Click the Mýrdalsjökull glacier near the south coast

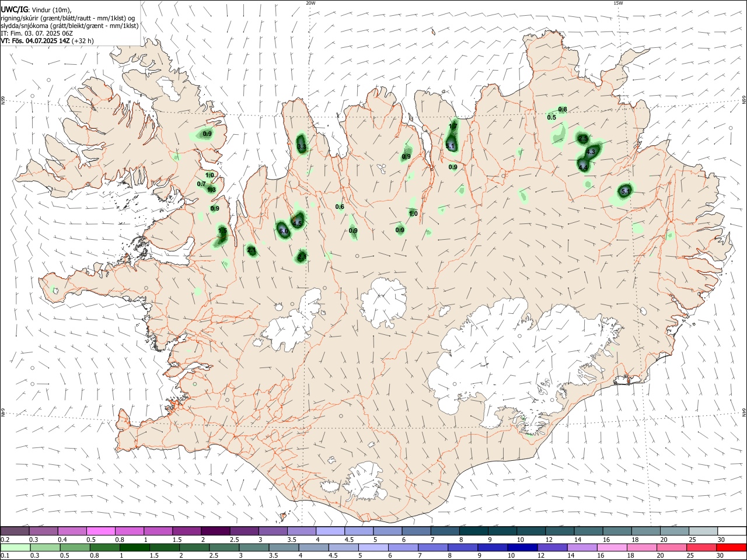click(365, 481)
